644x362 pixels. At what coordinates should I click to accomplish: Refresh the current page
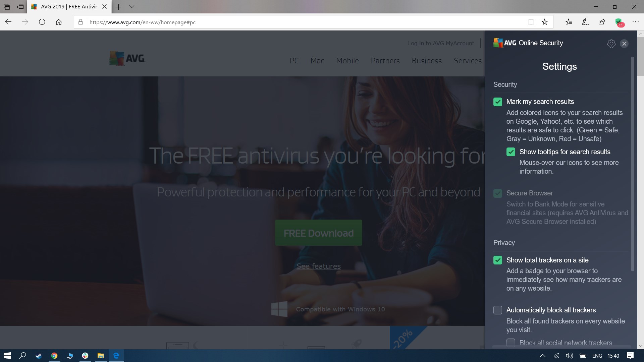[x=42, y=22]
